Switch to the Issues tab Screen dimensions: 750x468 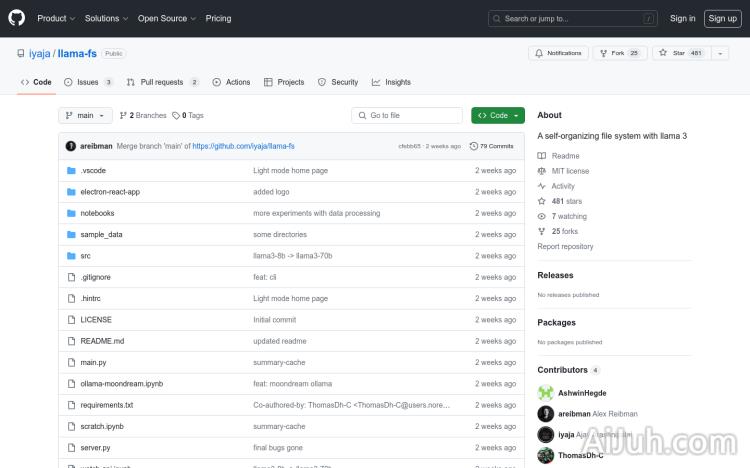(x=88, y=82)
